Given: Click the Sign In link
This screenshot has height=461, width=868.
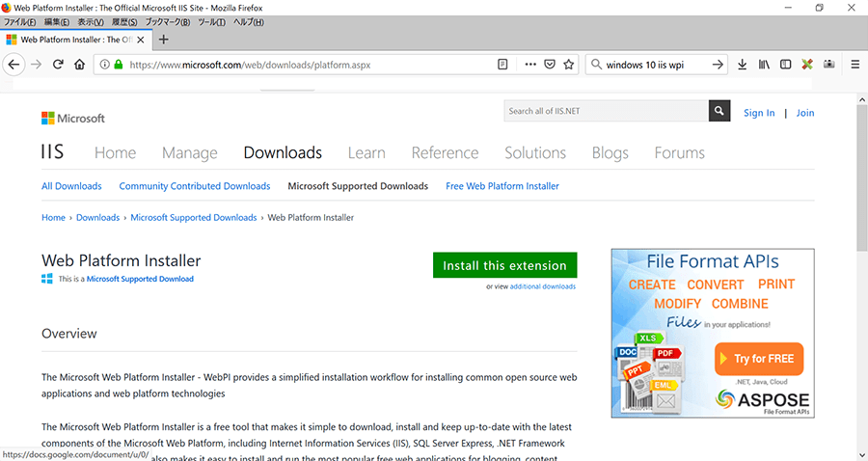Looking at the screenshot, I should [x=759, y=113].
